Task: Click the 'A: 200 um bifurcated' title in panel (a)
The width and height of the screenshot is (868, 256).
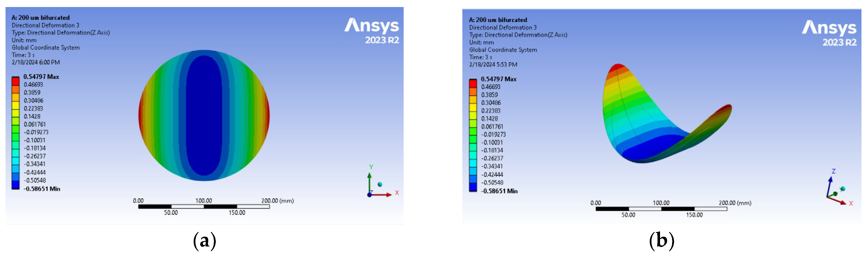Action: [41, 18]
